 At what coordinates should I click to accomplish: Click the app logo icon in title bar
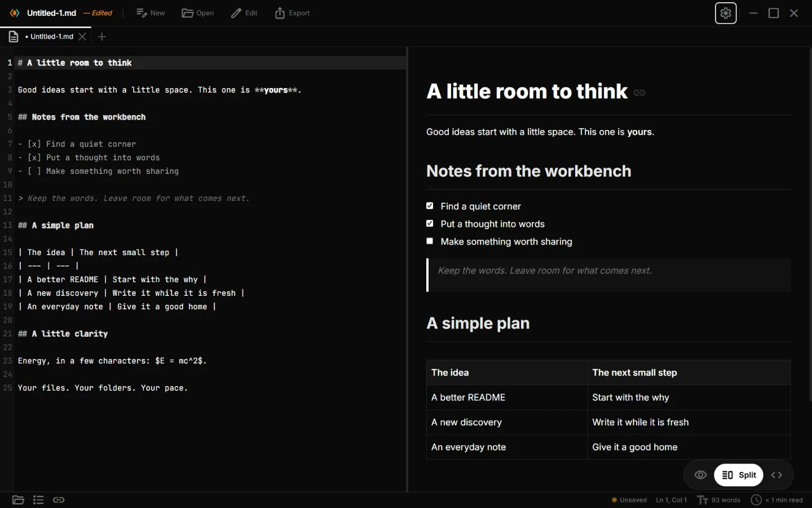15,13
